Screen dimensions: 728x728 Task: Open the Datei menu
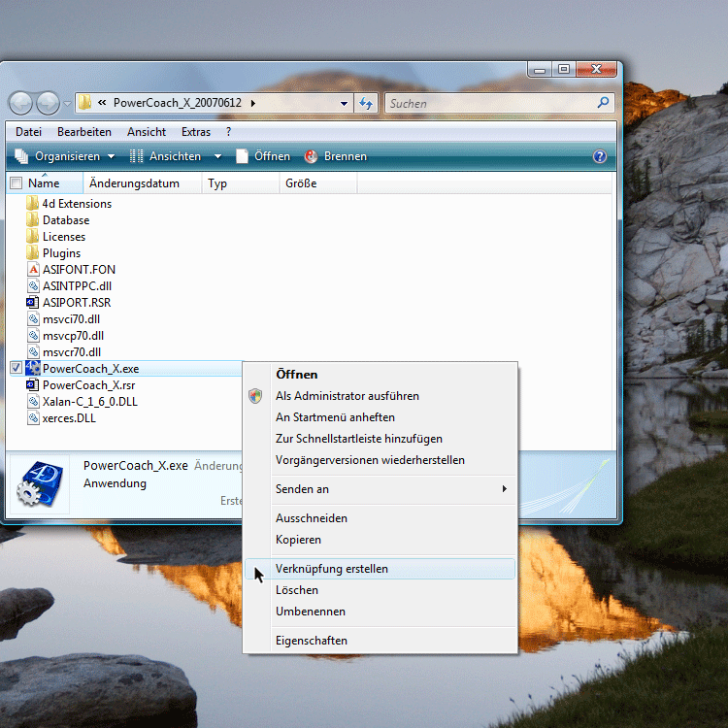coord(28,132)
